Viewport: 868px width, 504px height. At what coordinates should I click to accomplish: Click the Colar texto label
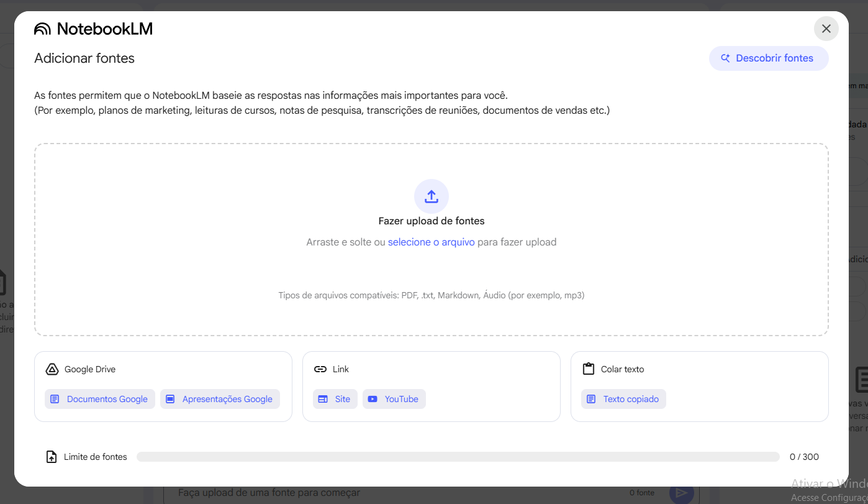point(622,369)
